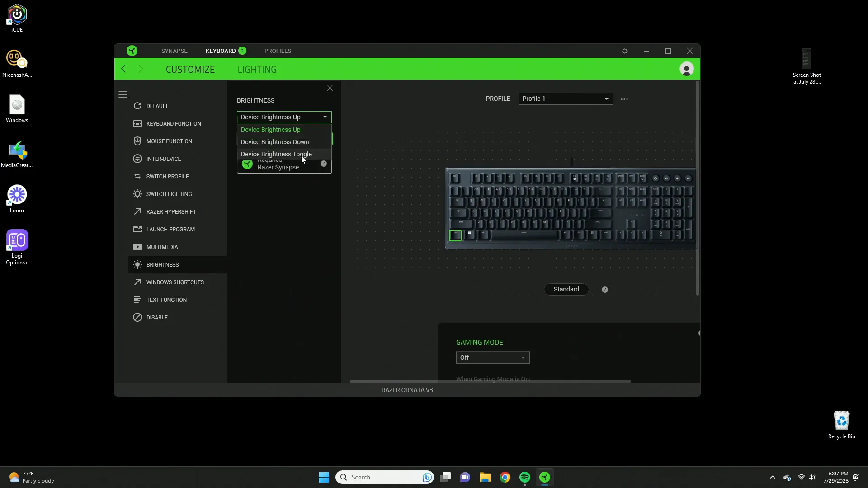This screenshot has width=868, height=488.
Task: Select Multimedia option
Action: pos(177,247)
